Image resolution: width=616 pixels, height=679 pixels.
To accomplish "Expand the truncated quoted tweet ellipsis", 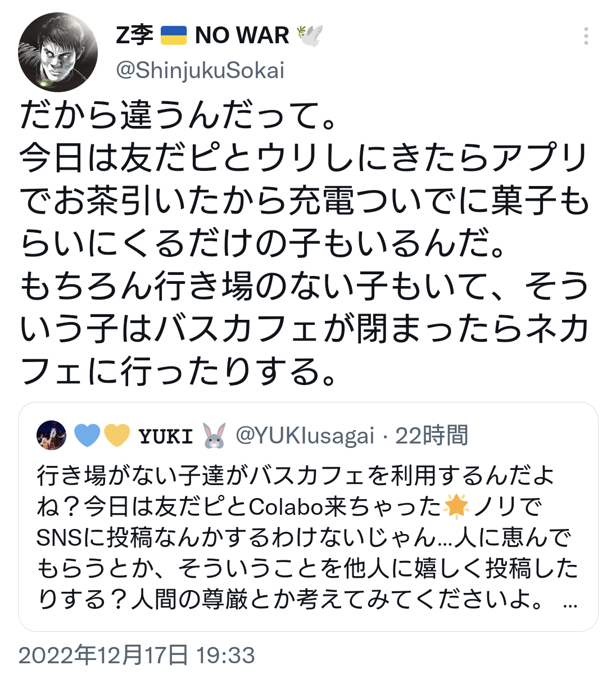I will pyautogui.click(x=570, y=600).
